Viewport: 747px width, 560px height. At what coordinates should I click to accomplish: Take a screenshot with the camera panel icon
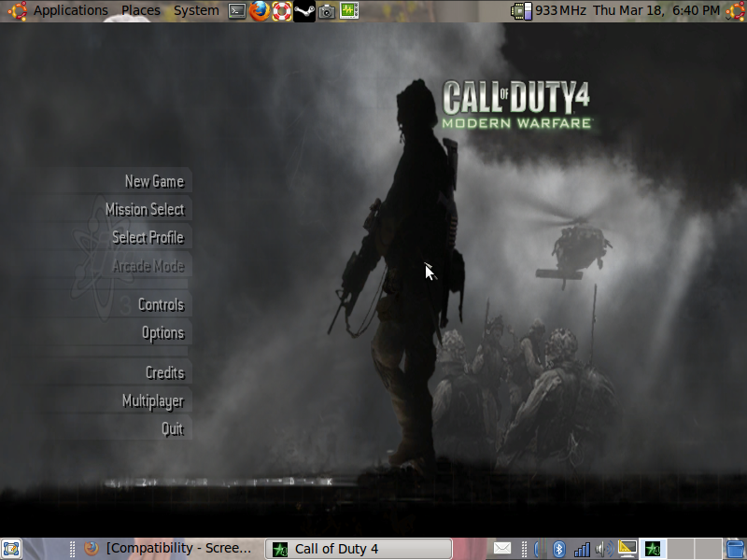coord(327,11)
